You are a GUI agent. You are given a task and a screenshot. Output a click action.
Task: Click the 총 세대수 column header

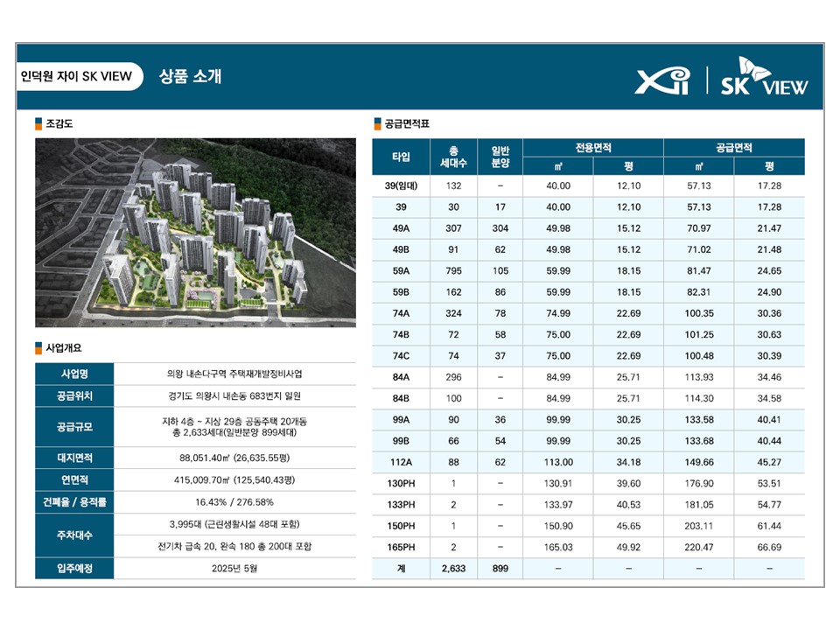[x=454, y=157]
